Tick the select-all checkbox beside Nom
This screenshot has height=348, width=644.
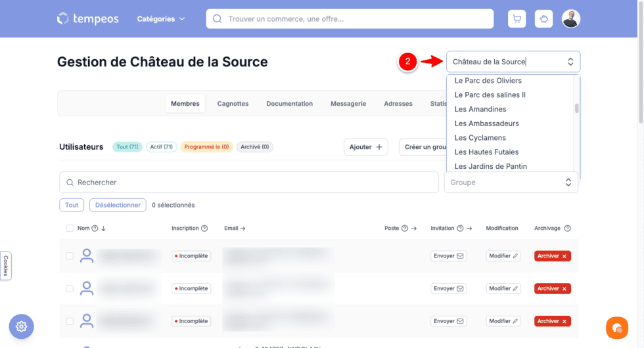pos(70,228)
